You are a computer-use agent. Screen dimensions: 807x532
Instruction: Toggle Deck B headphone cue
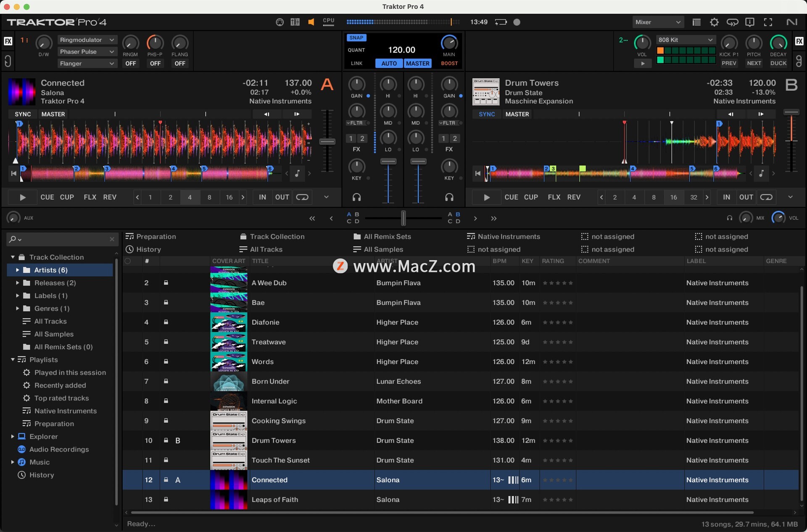click(x=449, y=197)
